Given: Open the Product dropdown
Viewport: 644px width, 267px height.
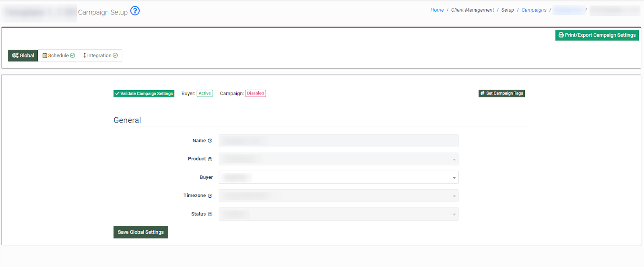Looking at the screenshot, I should click(x=338, y=159).
